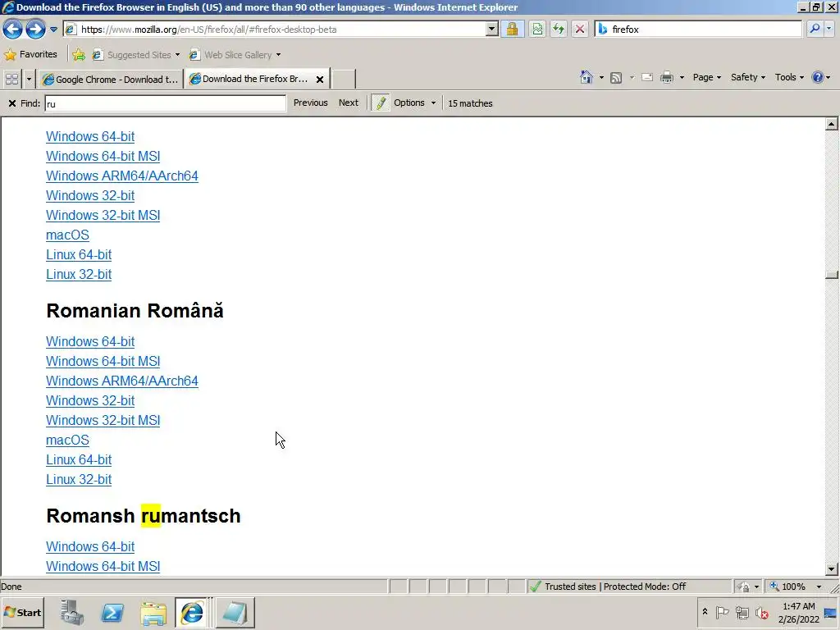The image size is (840, 630).
Task: Open the Windows Start button
Action: click(x=23, y=612)
